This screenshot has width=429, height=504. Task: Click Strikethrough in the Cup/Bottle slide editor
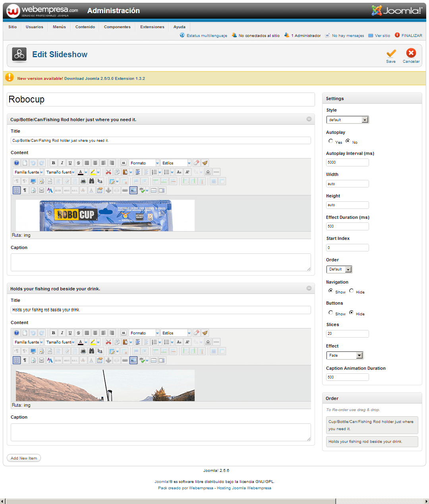click(x=79, y=163)
